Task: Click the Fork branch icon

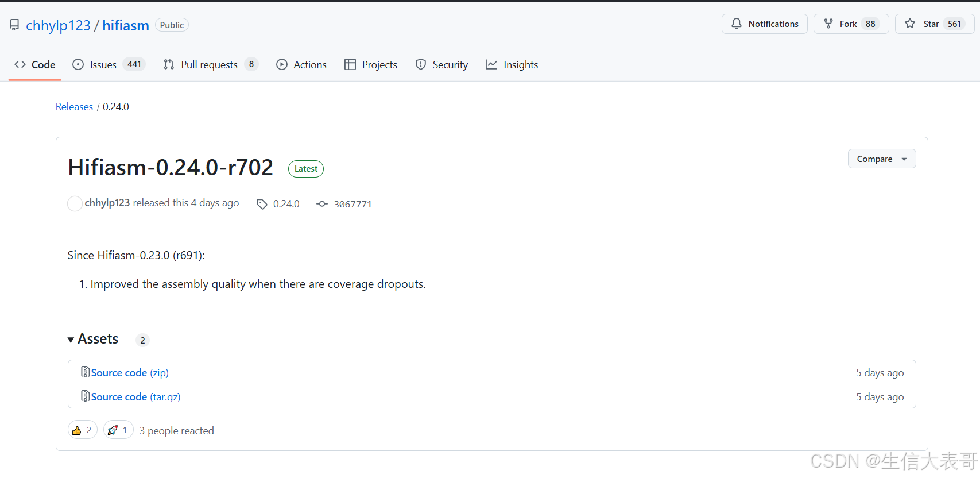Action: click(828, 24)
